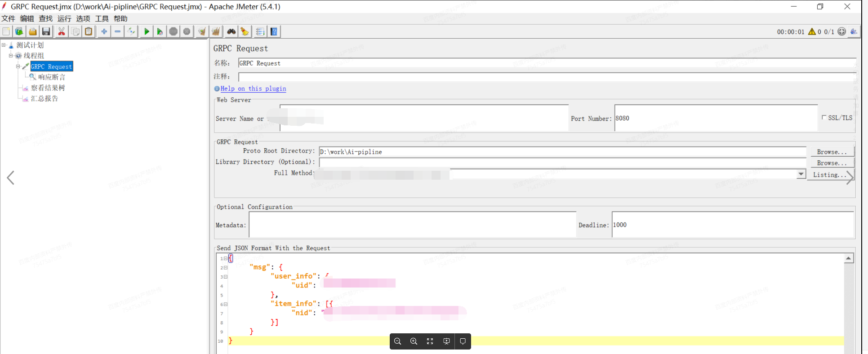Paste the clipboard element

[x=89, y=31]
